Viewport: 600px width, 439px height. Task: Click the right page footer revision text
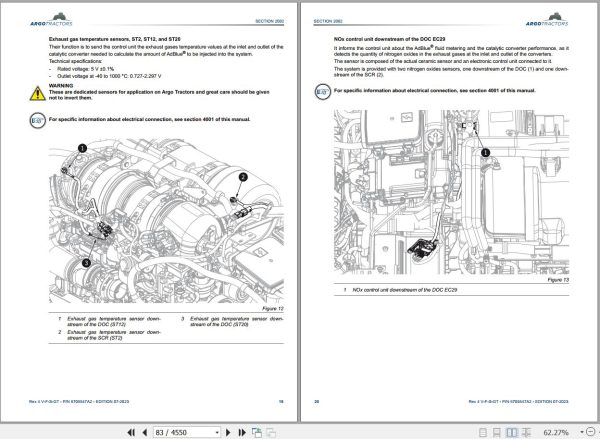point(518,401)
